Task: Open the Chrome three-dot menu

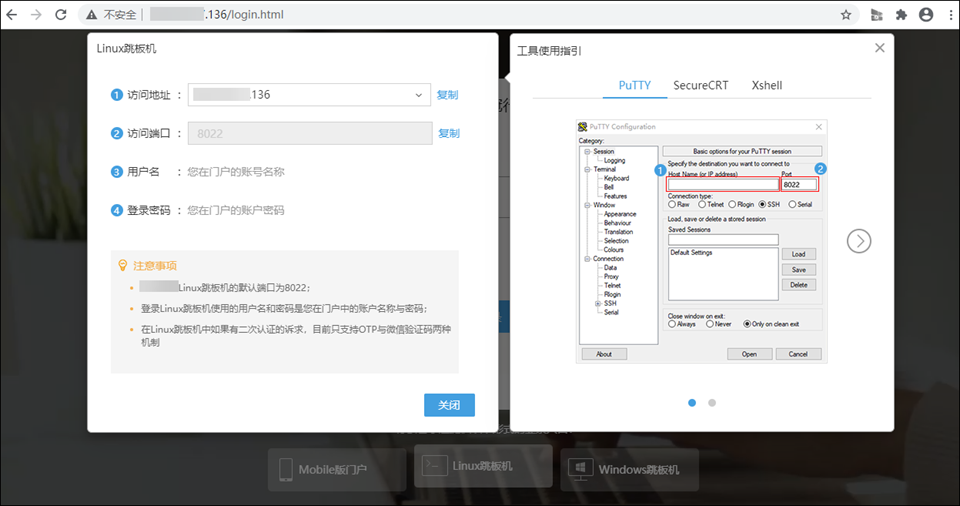Action: tap(949, 15)
